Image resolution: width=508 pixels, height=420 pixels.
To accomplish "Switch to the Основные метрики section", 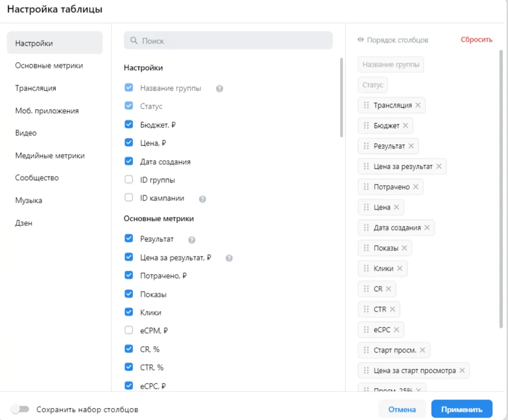I will tap(49, 65).
